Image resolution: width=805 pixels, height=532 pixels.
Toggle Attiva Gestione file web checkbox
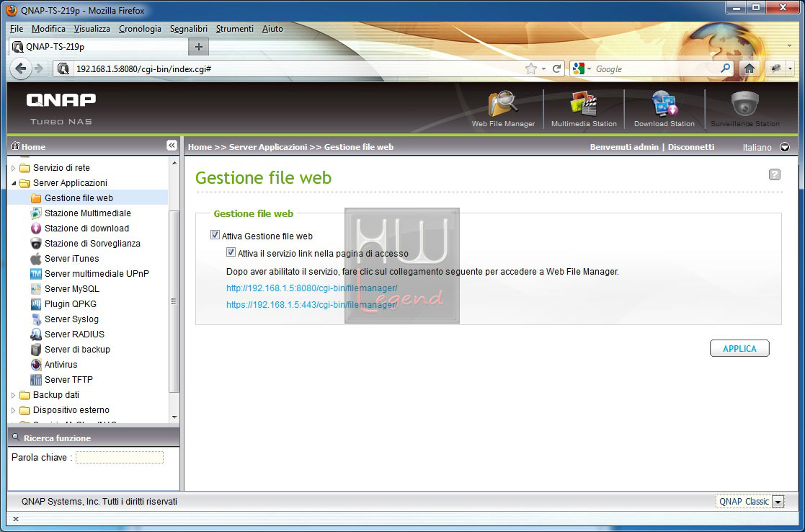215,235
